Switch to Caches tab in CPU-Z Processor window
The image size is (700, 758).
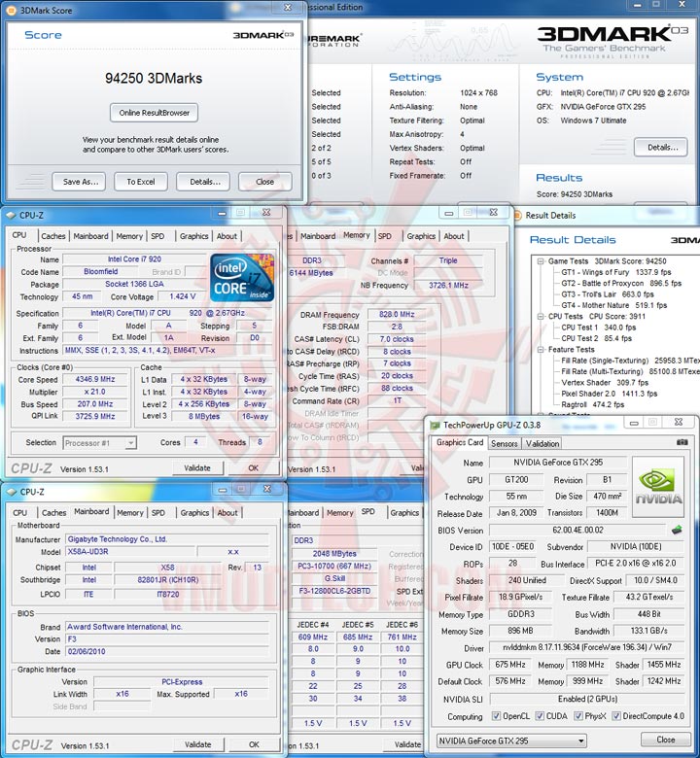point(53,236)
